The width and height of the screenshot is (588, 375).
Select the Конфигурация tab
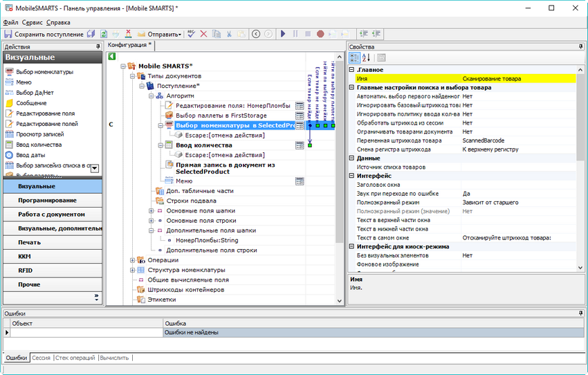pos(130,45)
